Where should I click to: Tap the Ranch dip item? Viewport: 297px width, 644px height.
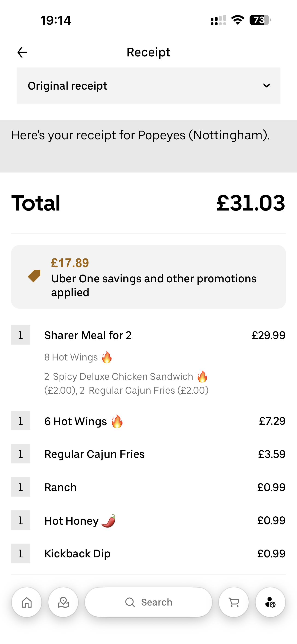coord(61,487)
